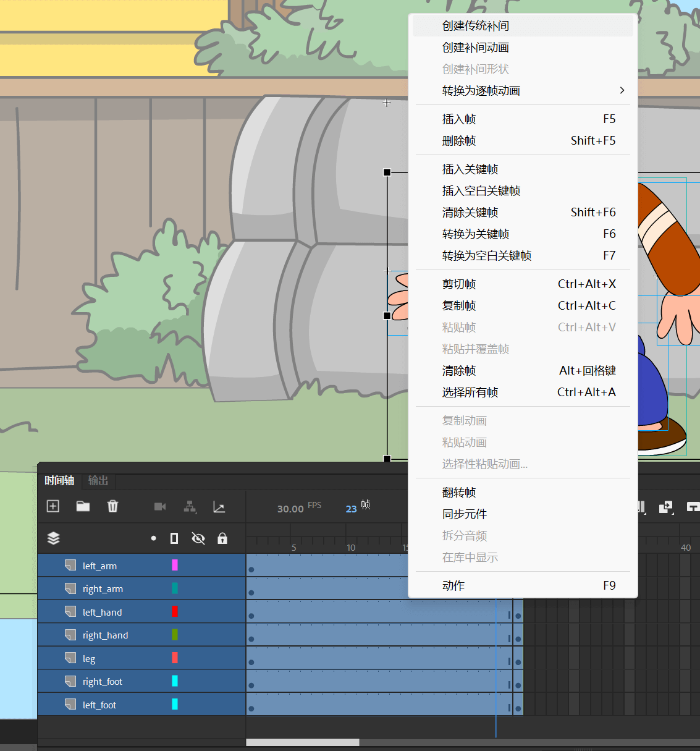Expand the 转换为逐帧动画 submenu arrow
Viewport: 700px width, 751px height.
[x=622, y=90]
